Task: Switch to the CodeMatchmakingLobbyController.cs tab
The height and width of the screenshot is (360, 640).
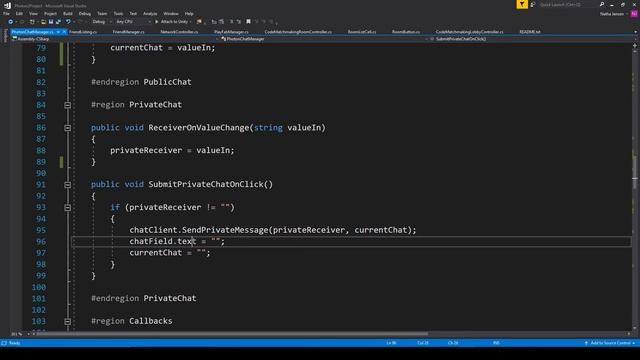Action: [469, 32]
